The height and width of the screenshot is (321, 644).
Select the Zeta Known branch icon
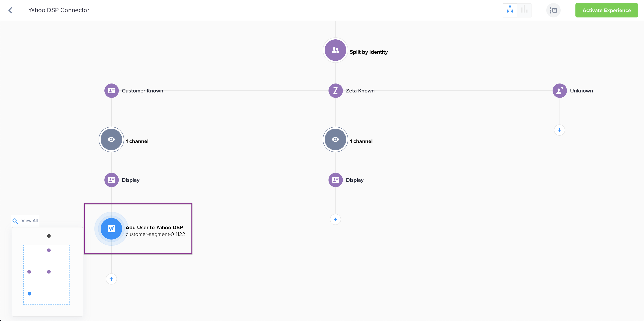pos(335,91)
